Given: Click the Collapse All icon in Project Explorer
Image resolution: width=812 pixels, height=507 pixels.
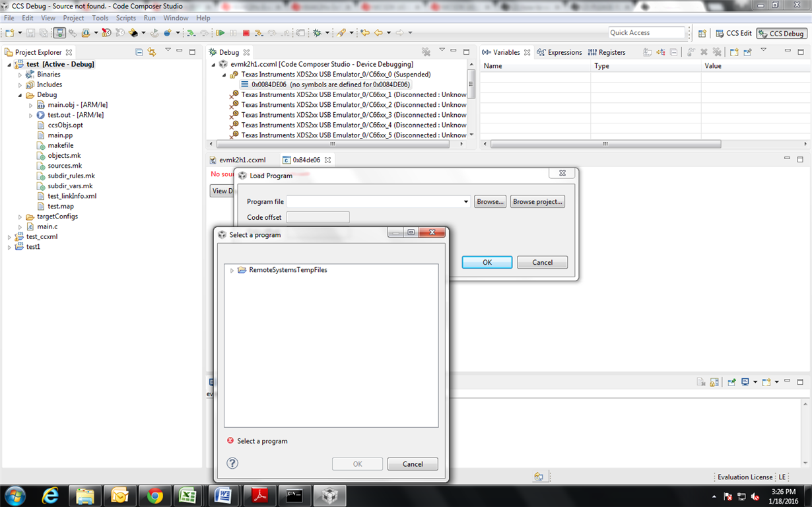Looking at the screenshot, I should (139, 51).
